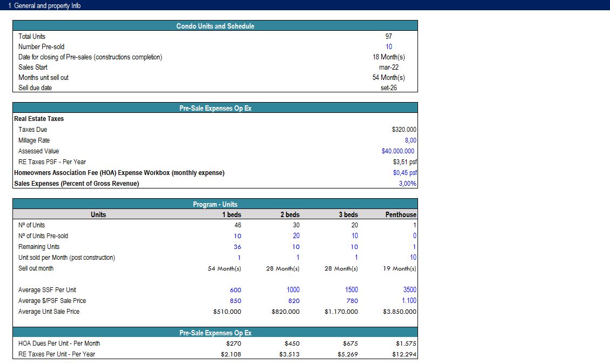610x364 pixels.
Task: Click the Total Units value 97
Action: [389, 37]
